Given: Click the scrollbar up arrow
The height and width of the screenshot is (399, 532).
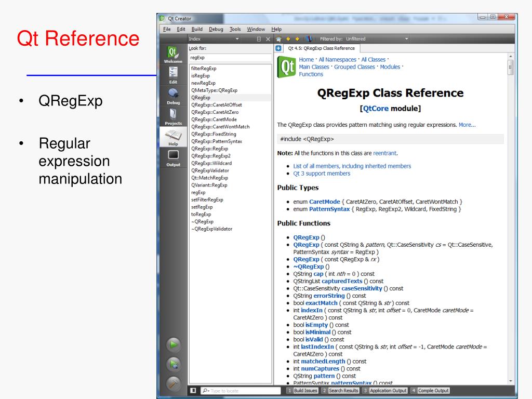Looking at the screenshot, I should click(x=510, y=56).
